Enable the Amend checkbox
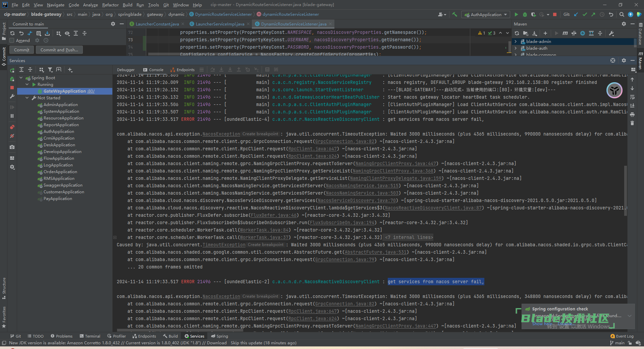Viewport: 644px width, 349px height. tap(12, 40)
